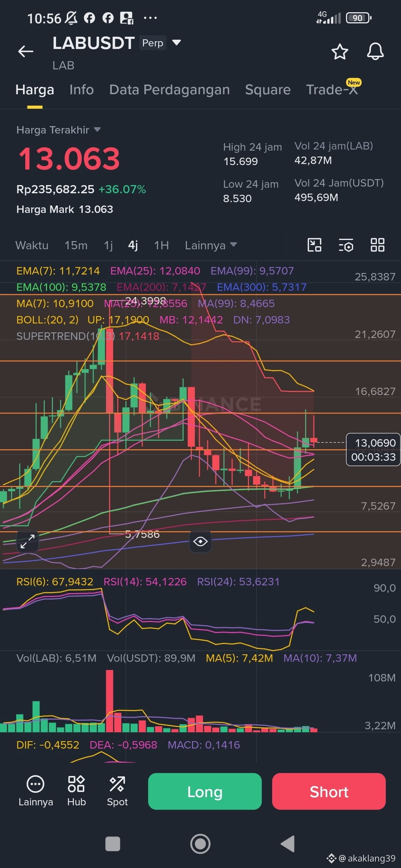Tap Harga Mark 13.063 label
401x868 pixels.
point(65,209)
